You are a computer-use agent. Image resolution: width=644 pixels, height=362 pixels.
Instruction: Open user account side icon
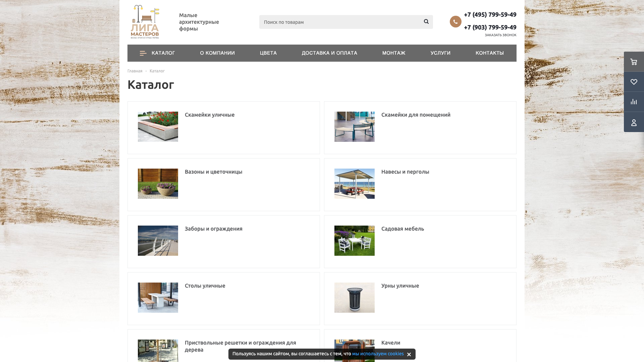634,122
